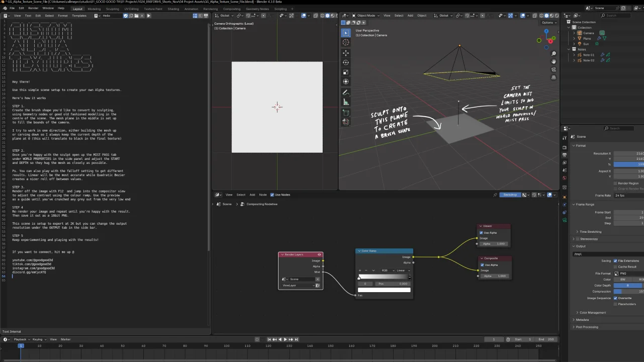
Task: Click the 3D Cursor tool
Action: pos(345,42)
